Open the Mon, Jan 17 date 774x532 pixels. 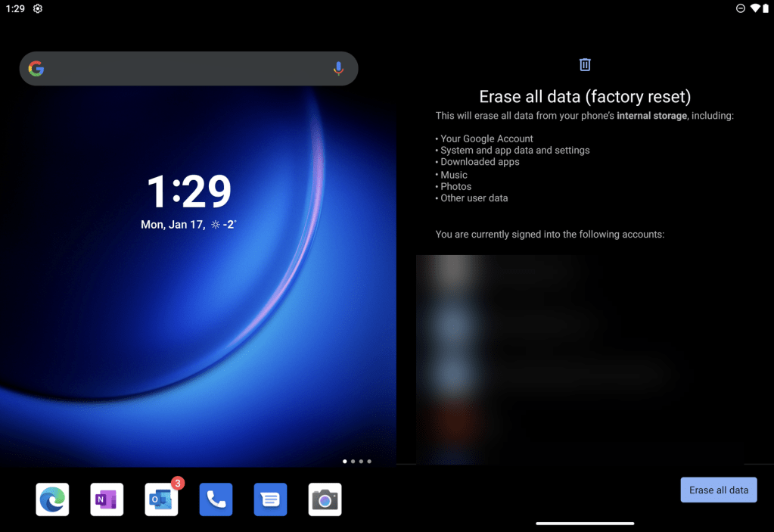click(x=173, y=225)
